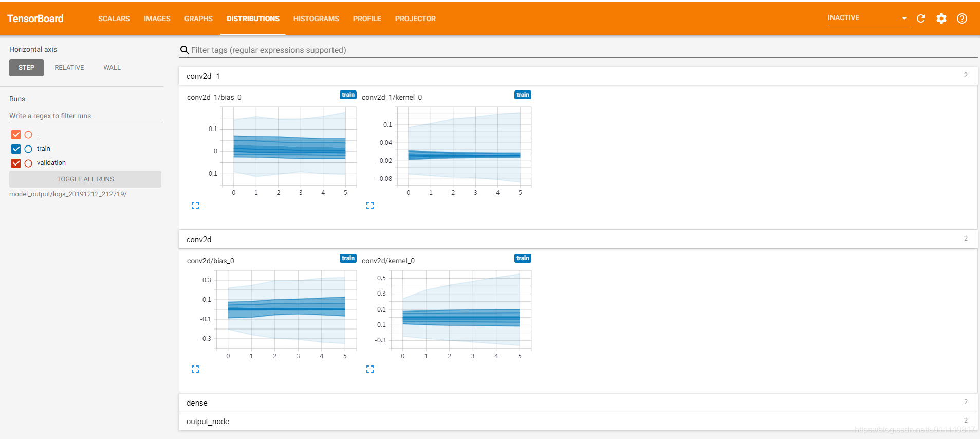The image size is (980, 439).
Task: Expand the dense section
Action: 578,403
